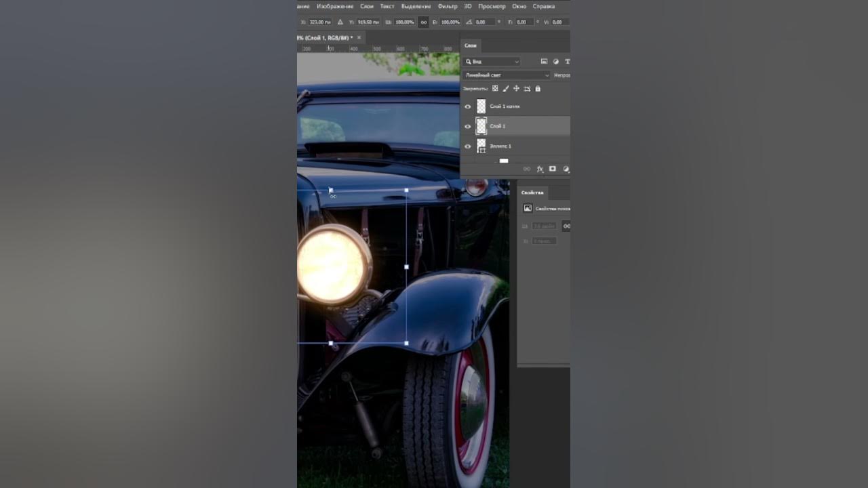Viewport: 868px width, 488px height.
Task: Select the Слой 1 копия layer thumbnail
Action: [481, 106]
